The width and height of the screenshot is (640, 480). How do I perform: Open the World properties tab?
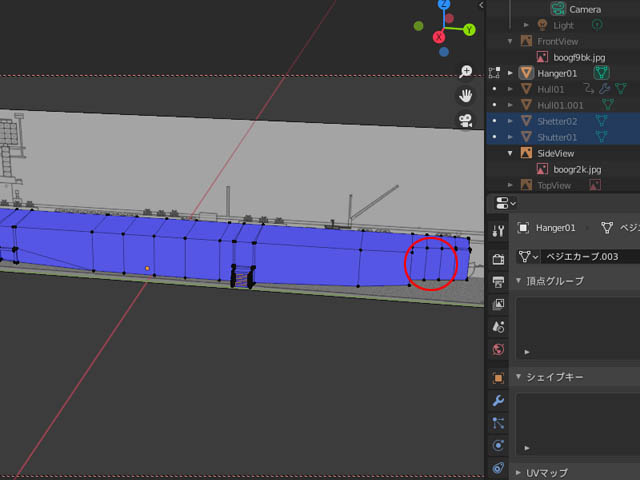tap(498, 349)
